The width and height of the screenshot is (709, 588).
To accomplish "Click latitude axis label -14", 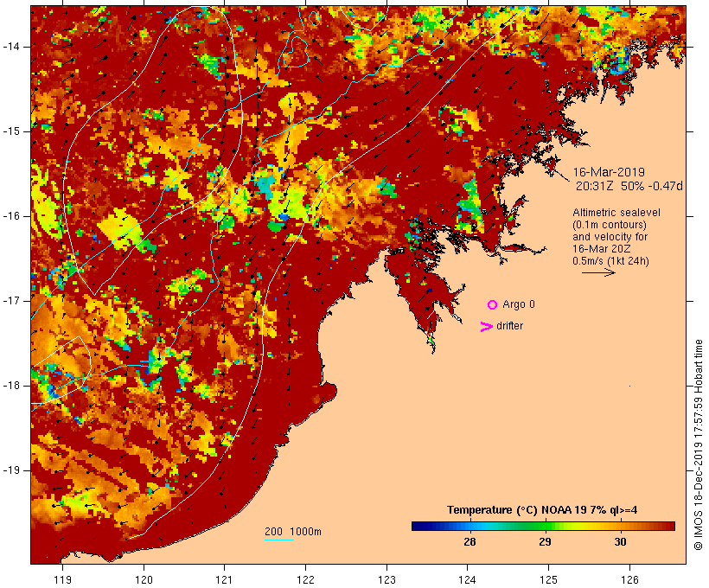I will pos(11,47).
